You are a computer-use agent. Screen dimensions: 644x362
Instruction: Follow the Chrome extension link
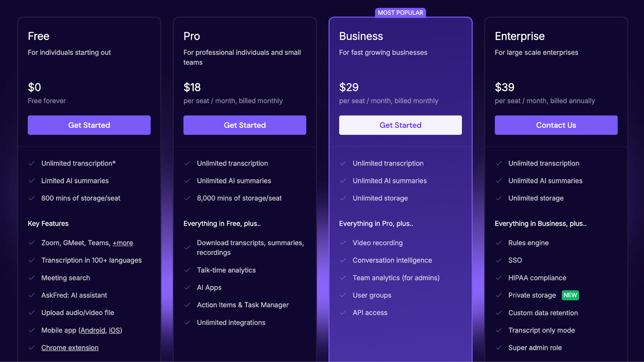point(70,348)
